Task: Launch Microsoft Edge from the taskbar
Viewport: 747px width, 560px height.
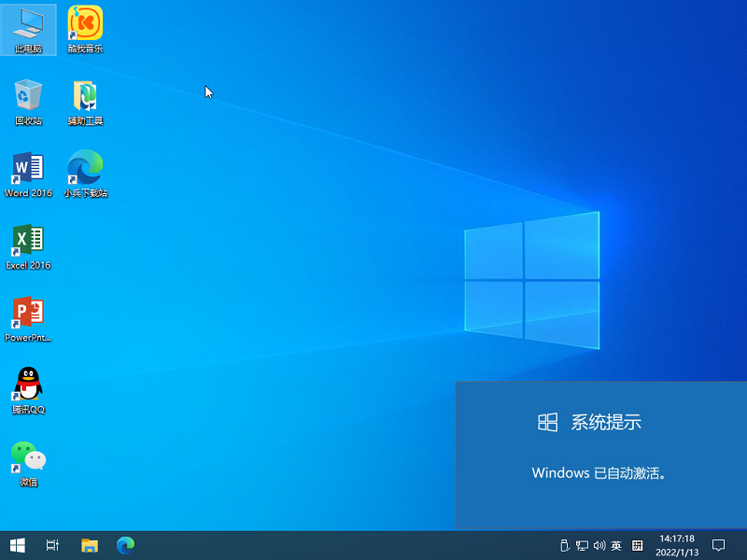Action: [126, 545]
